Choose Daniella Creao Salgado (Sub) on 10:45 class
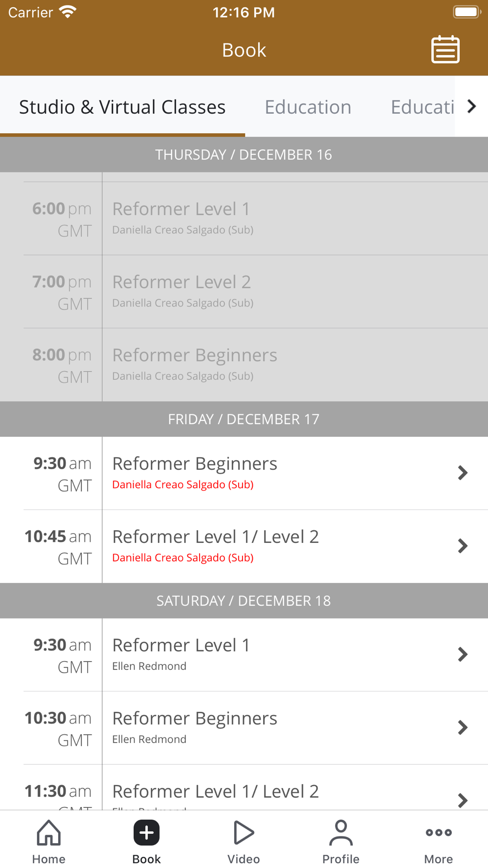488x868 pixels. click(183, 558)
